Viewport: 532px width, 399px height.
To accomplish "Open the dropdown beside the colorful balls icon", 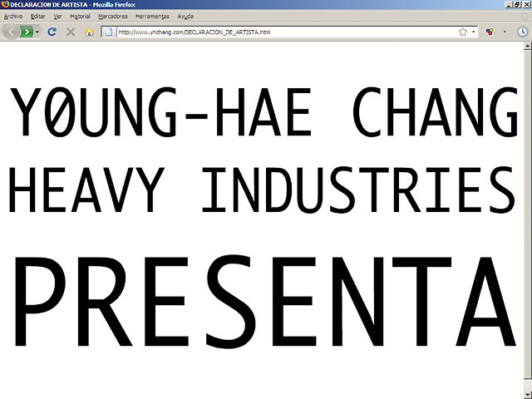I will [x=505, y=32].
